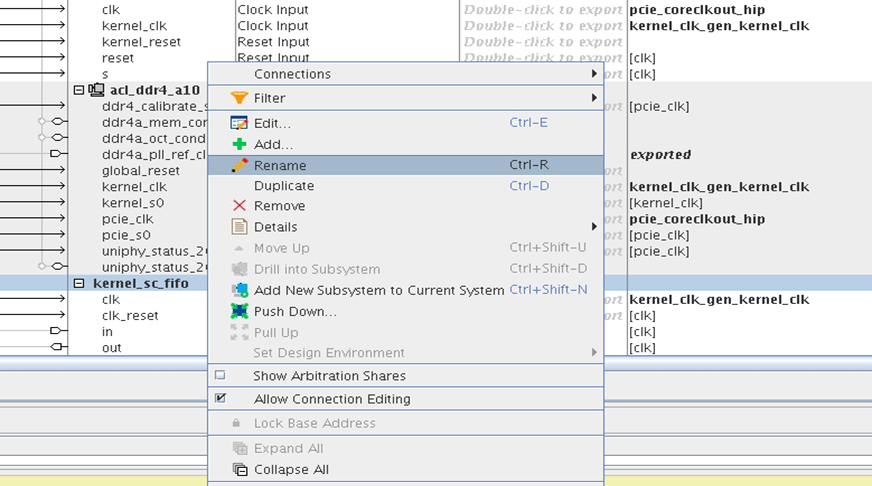872x486 pixels.
Task: Disable Allow Connection Editing checkbox
Action: pos(220,398)
